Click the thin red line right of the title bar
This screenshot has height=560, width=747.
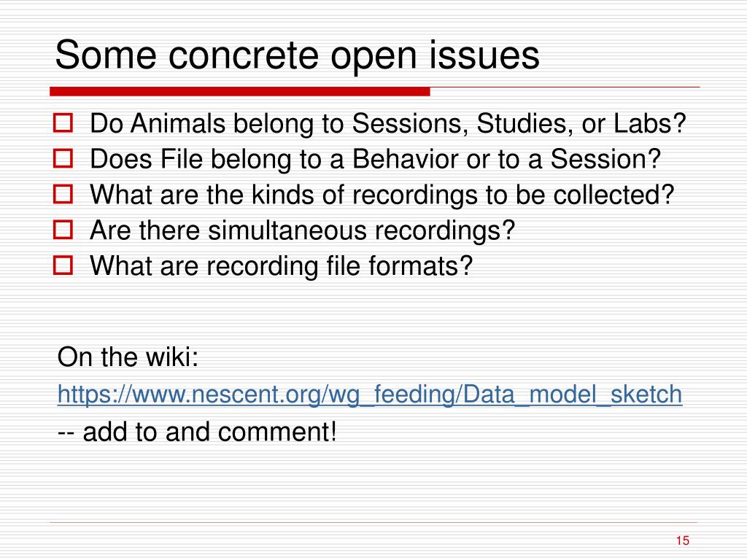coord(565,87)
